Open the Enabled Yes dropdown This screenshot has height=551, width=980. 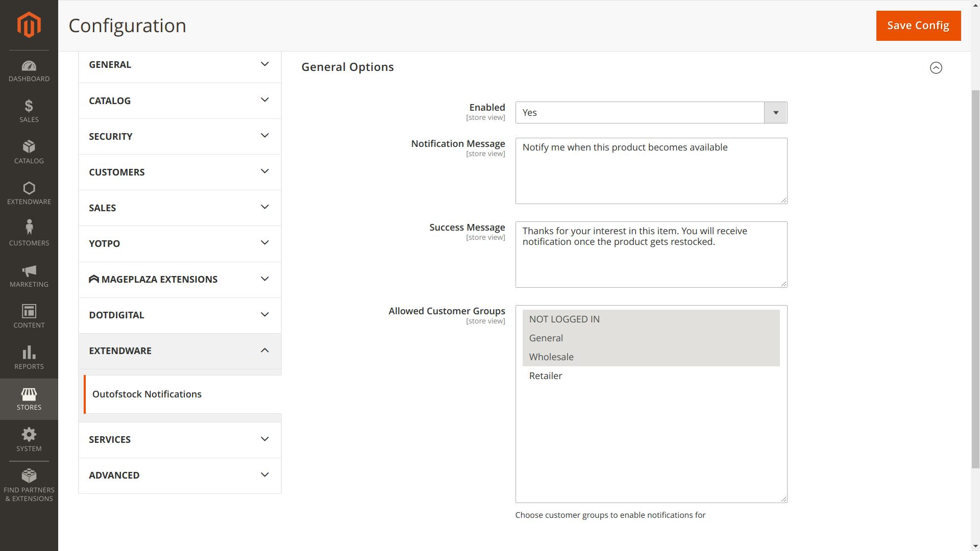651,112
